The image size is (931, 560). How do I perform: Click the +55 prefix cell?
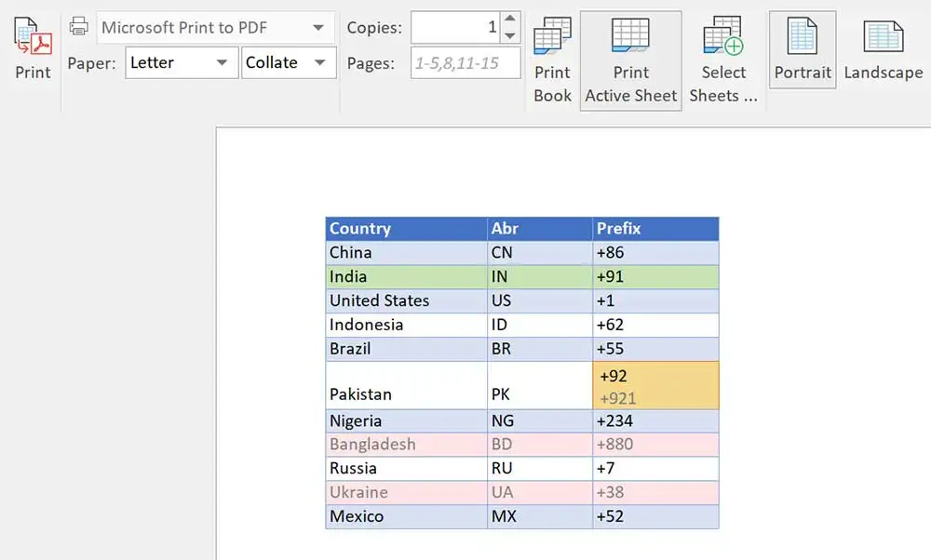click(655, 349)
